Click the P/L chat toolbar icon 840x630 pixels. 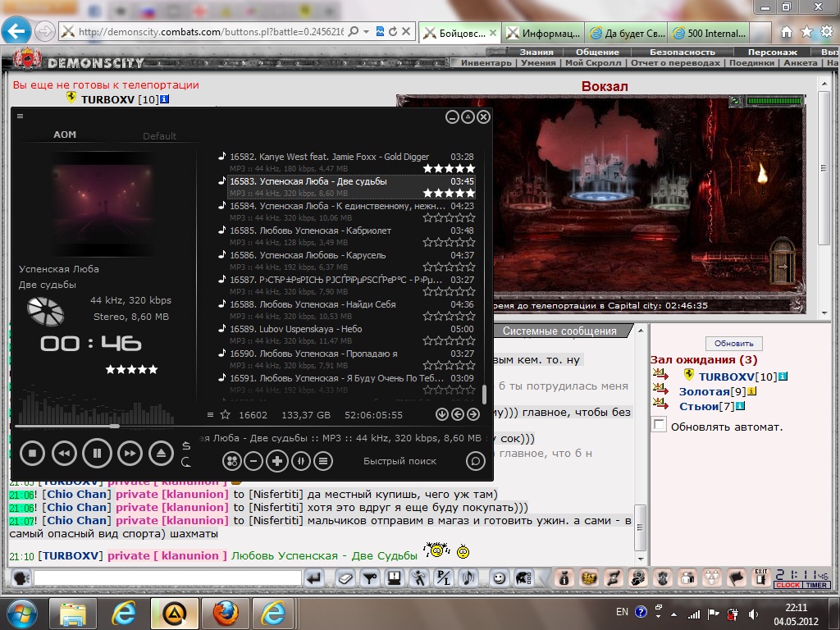pyautogui.click(x=444, y=578)
